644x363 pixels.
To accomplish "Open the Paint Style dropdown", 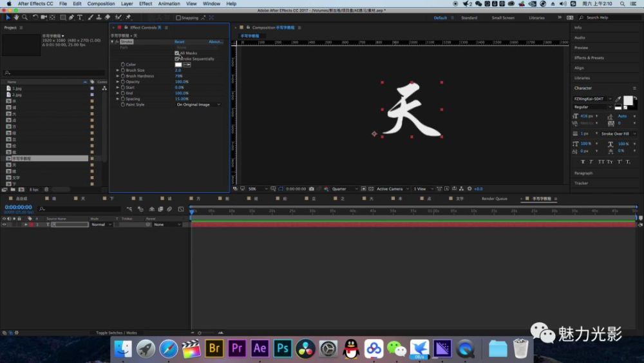I will pos(198,105).
